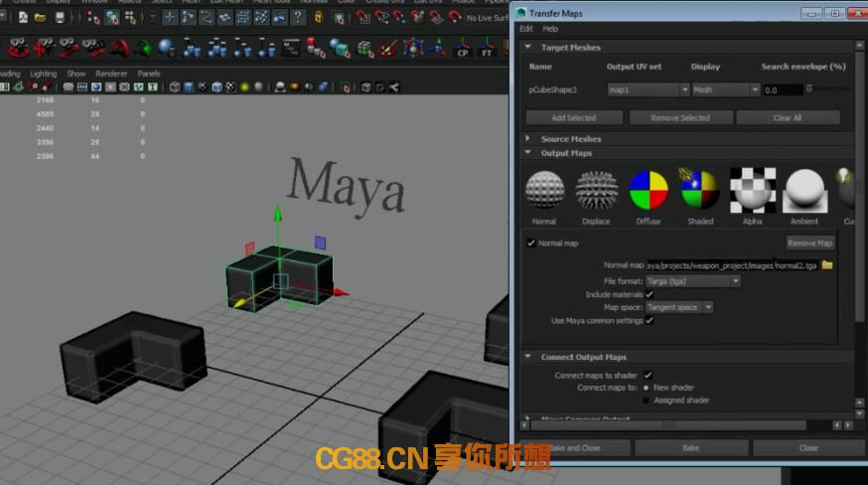Collapse the Target Meshes section
868x485 pixels.
pos(528,47)
